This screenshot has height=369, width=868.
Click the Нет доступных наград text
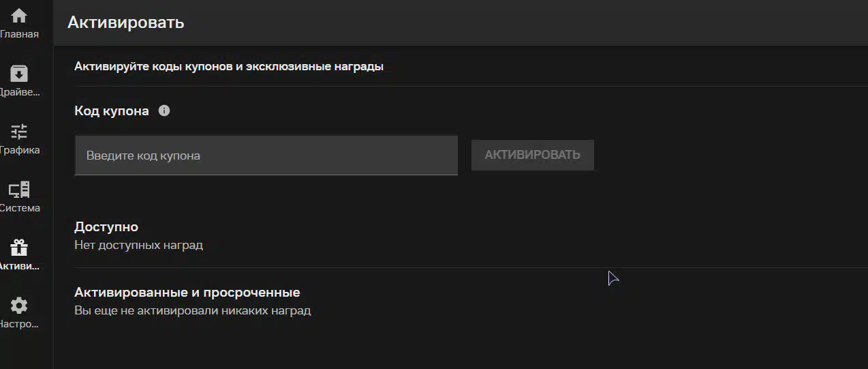coord(138,245)
